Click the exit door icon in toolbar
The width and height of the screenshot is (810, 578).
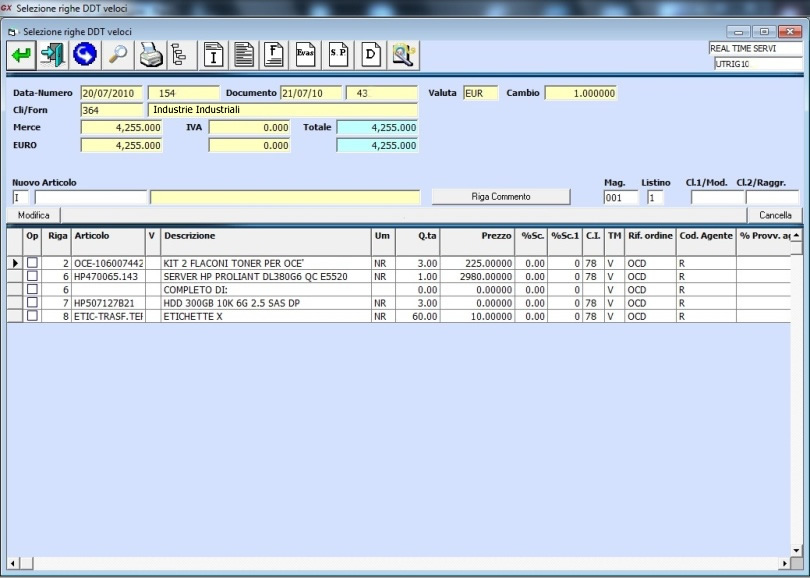pos(52,55)
